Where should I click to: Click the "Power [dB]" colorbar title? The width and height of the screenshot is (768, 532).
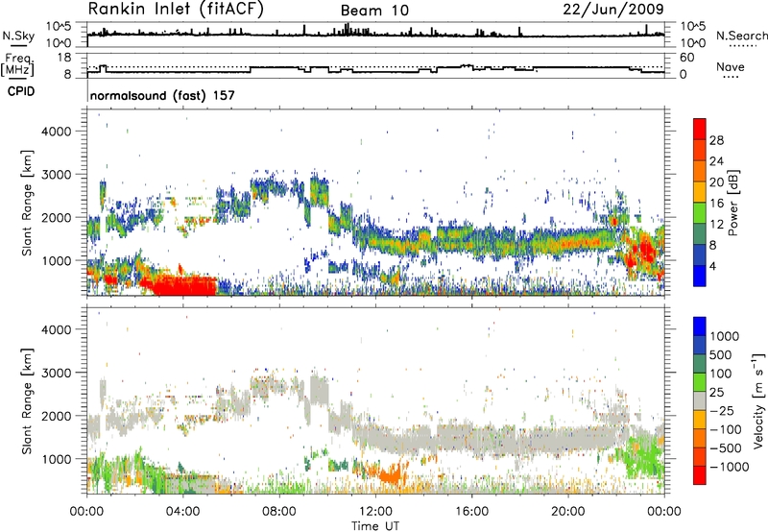pos(732,203)
